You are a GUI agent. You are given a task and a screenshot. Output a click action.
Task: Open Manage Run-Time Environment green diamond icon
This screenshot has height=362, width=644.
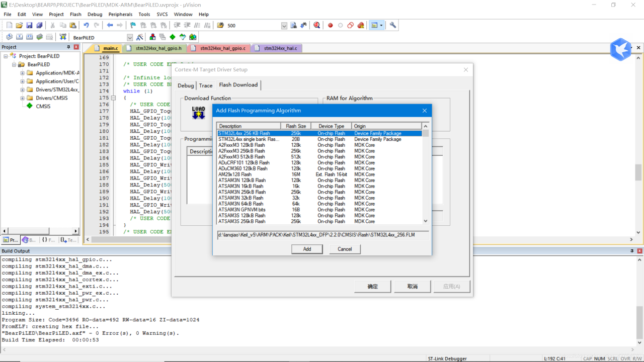coord(173,37)
